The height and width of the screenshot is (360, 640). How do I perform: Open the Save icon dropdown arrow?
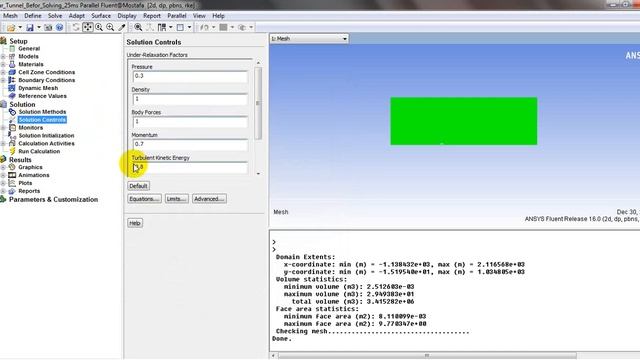(39, 27)
